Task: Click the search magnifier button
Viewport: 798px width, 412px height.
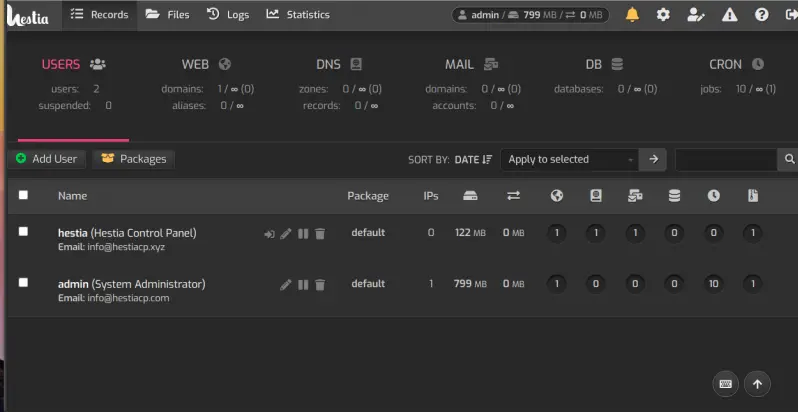Action: click(x=789, y=159)
